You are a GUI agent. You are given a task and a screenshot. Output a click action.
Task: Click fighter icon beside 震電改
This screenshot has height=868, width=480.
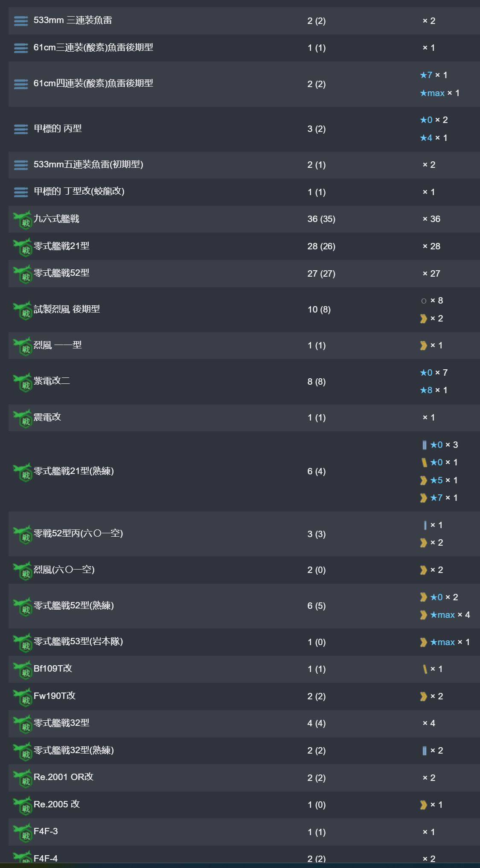tap(23, 418)
